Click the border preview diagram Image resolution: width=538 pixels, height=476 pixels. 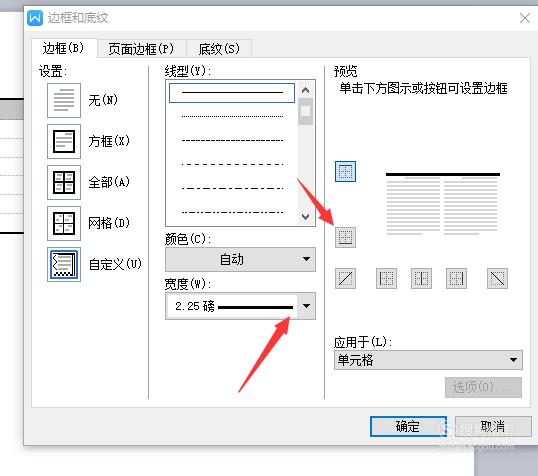point(442,204)
